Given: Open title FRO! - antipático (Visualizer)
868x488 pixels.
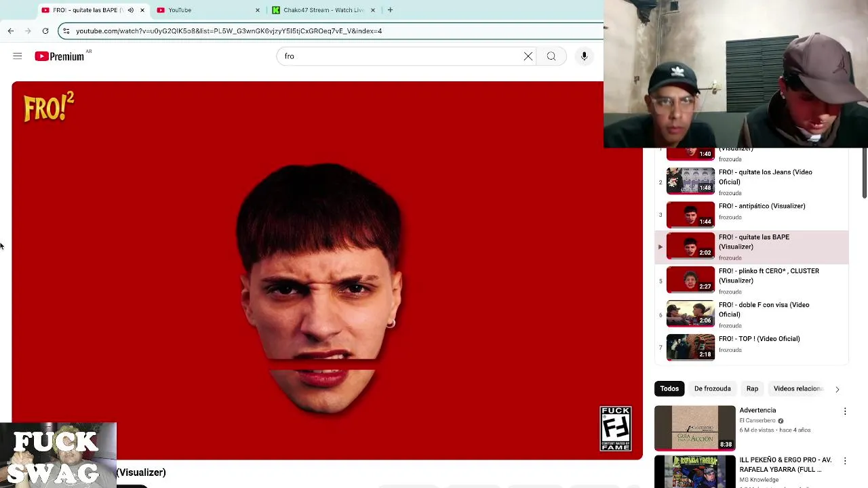Looking at the screenshot, I should click(x=762, y=206).
